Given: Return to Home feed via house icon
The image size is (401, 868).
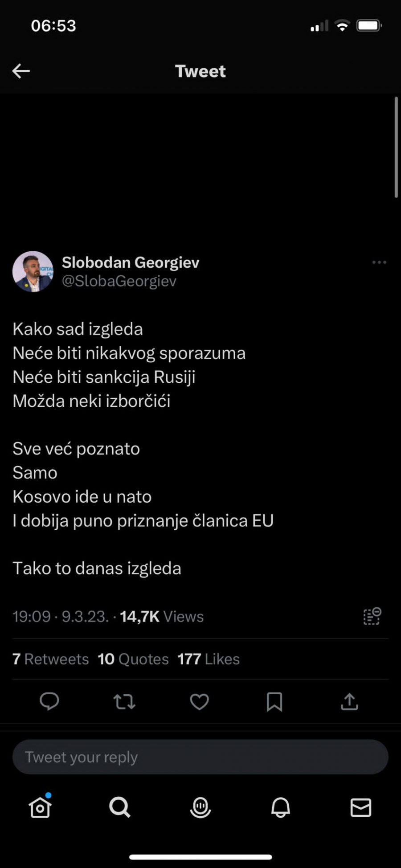Looking at the screenshot, I should pyautogui.click(x=39, y=807).
